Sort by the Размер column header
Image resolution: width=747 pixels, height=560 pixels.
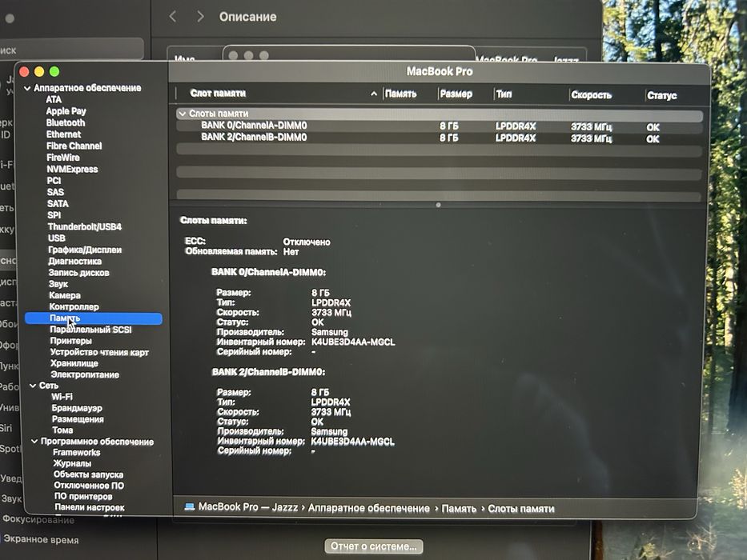click(x=456, y=94)
